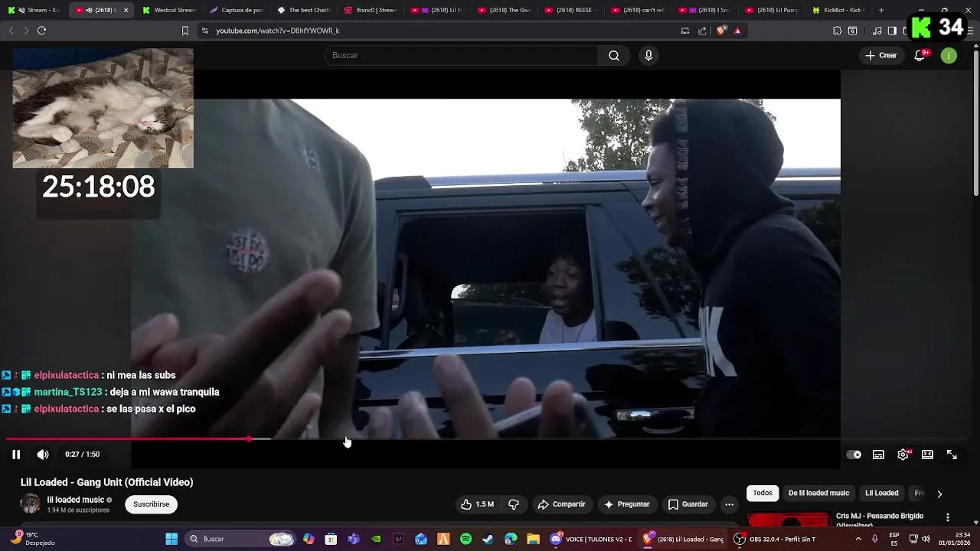This screenshot has width=980, height=551.
Task: Select the 'Lil Loaded' filter chip
Action: coord(881,493)
